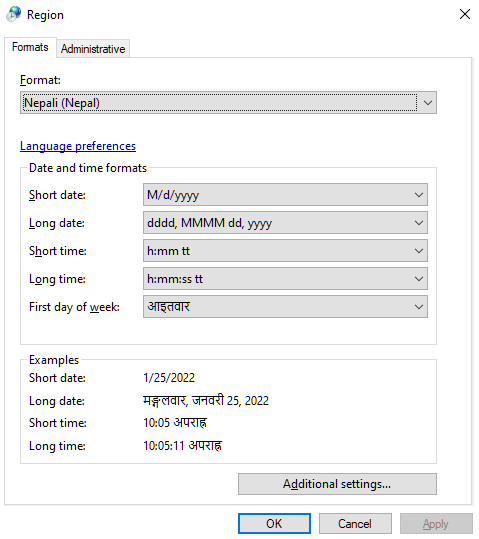The width and height of the screenshot is (479, 539).
Task: Click the Region title text
Action: click(45, 15)
